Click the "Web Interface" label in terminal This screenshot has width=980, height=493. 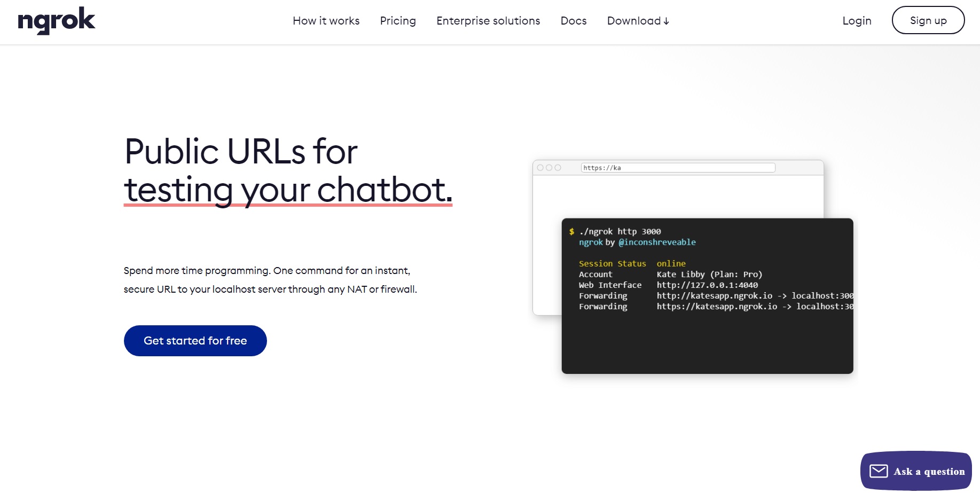(x=610, y=285)
